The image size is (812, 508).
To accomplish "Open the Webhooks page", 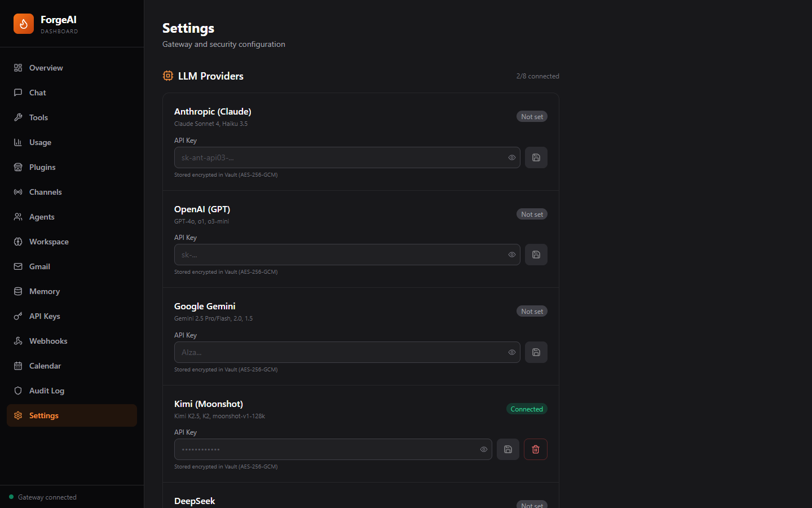I will point(48,341).
